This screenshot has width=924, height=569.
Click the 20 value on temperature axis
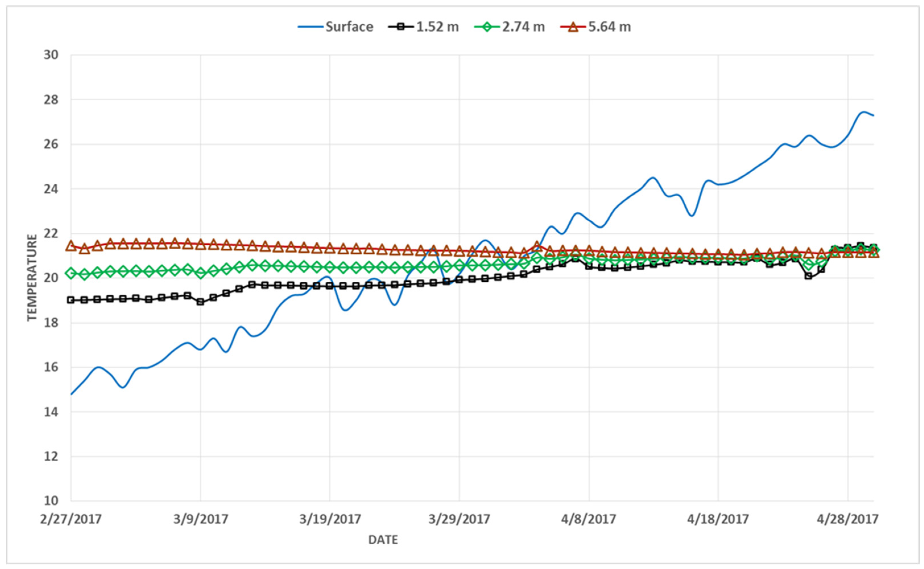point(51,278)
